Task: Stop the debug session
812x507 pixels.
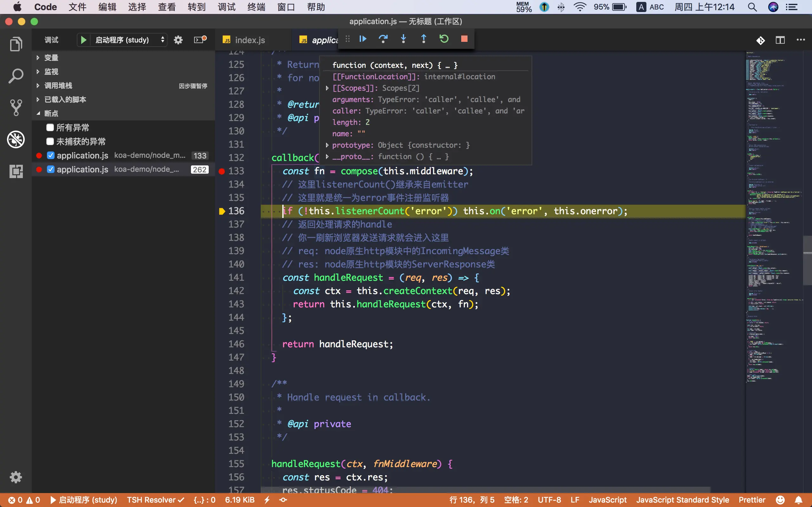Action: click(x=464, y=39)
